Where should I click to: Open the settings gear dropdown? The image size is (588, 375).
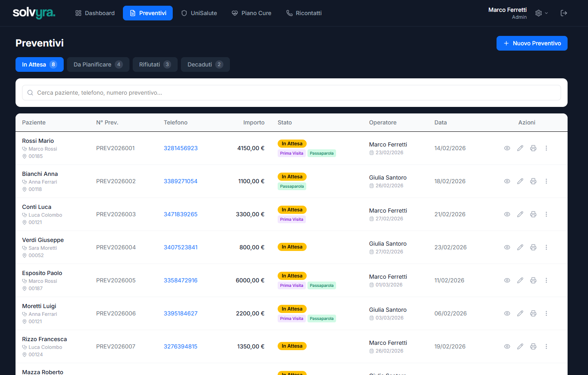(x=541, y=13)
